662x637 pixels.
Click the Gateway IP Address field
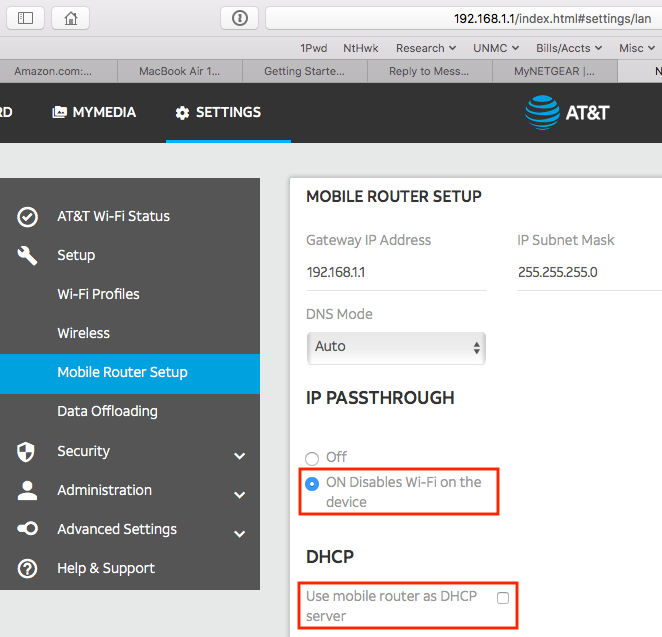pos(396,272)
